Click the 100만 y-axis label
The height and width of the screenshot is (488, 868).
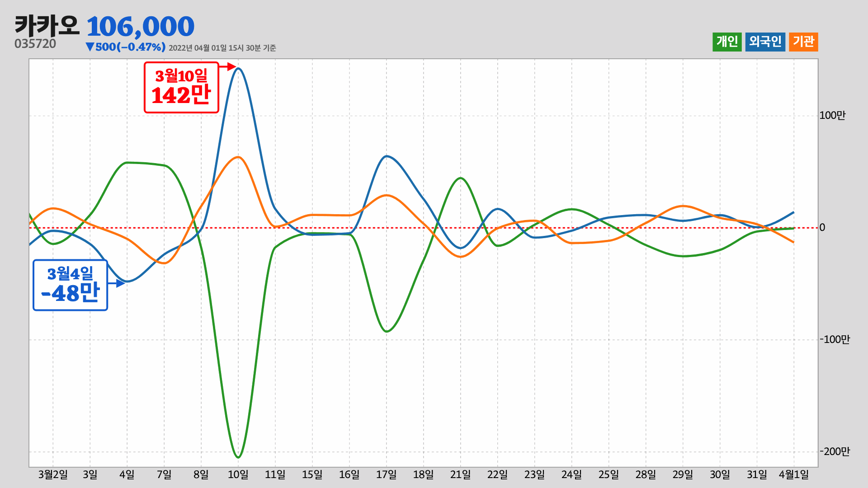pyautogui.click(x=832, y=116)
